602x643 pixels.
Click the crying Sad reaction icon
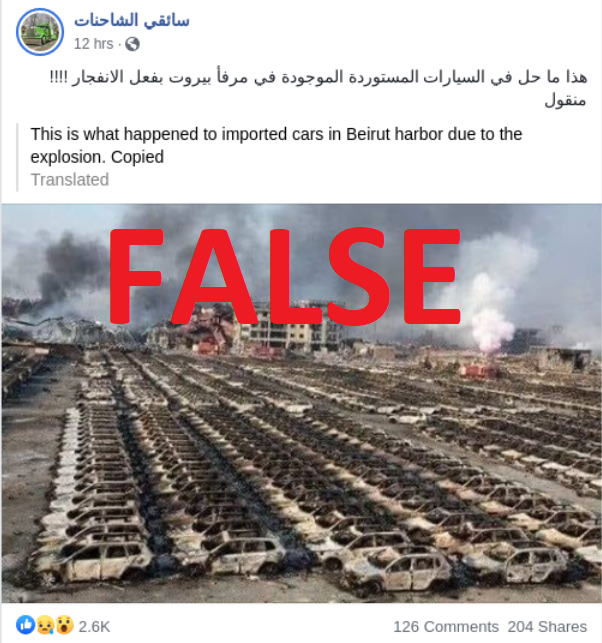click(45, 625)
